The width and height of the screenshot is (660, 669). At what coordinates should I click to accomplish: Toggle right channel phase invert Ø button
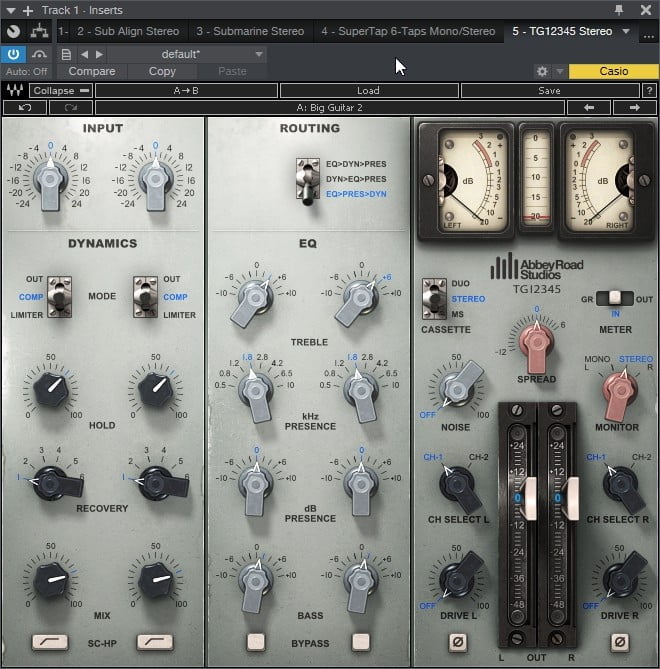point(620,642)
